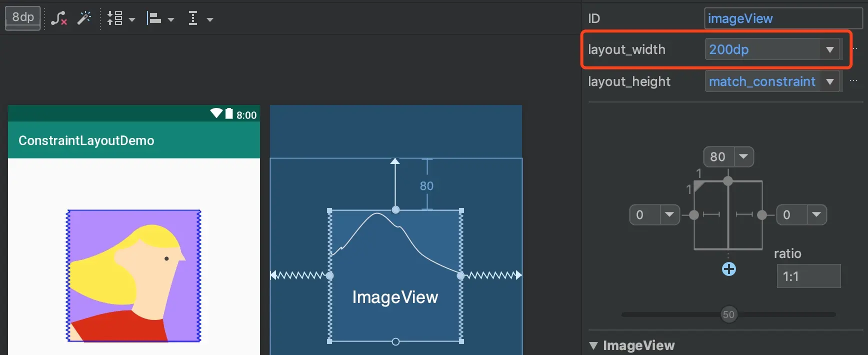Open the 8dp default margins setting

23,18
